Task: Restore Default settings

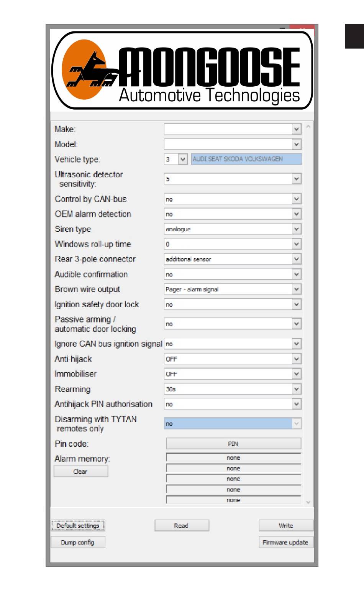Action: [78, 526]
